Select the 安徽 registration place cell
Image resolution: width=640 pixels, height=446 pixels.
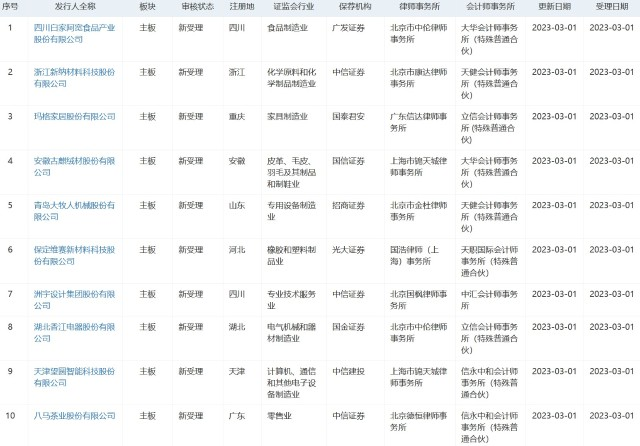[237, 161]
